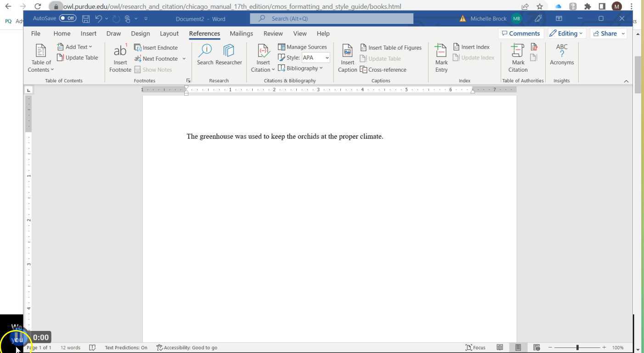Select the Researcher tool
Image resolution: width=644 pixels, height=353 pixels.
pos(228,54)
